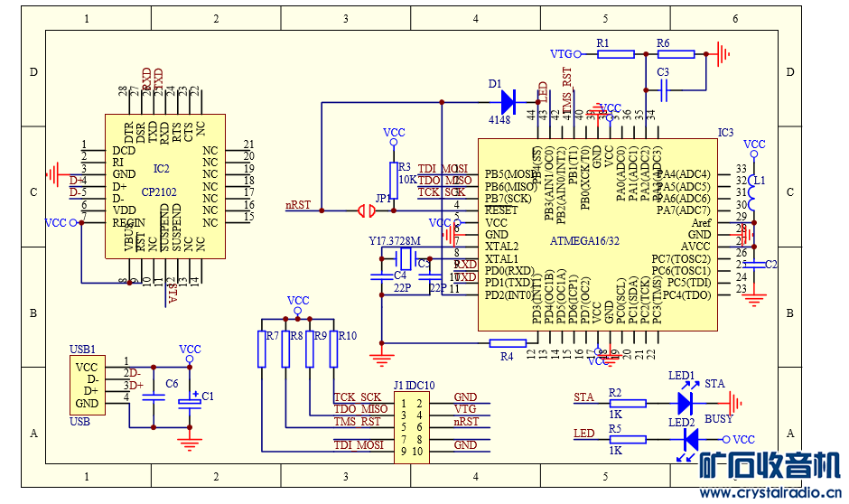
Task: Select the ground symbol below C1
Action: (190, 443)
